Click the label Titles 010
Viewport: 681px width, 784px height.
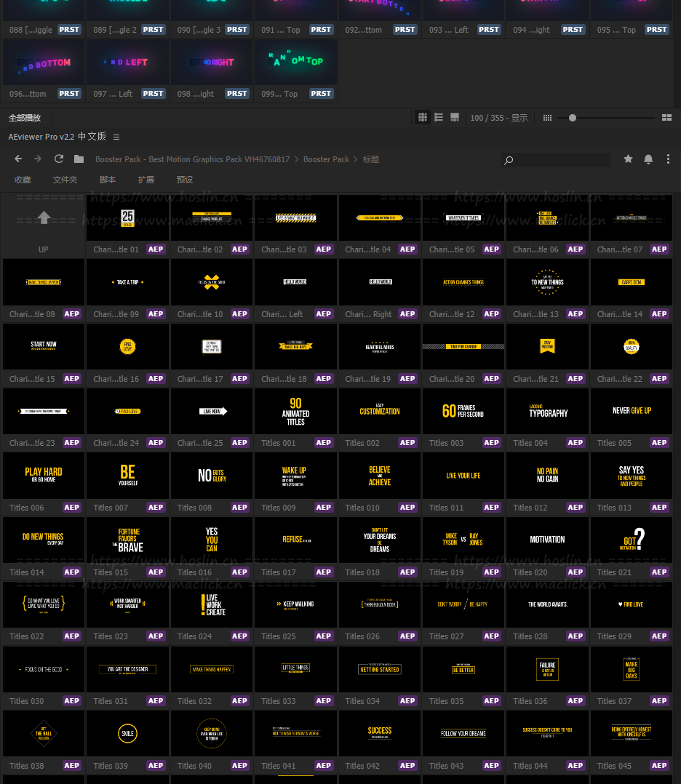[x=362, y=508]
